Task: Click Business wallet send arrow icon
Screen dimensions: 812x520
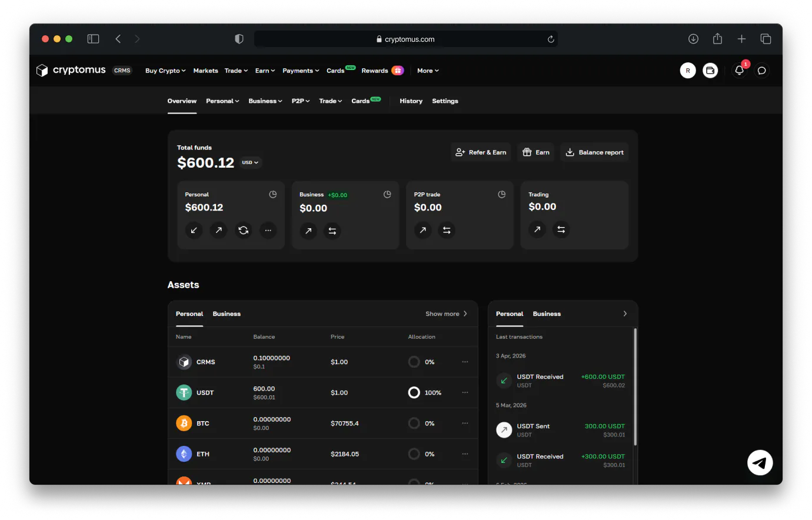Action: (x=308, y=231)
